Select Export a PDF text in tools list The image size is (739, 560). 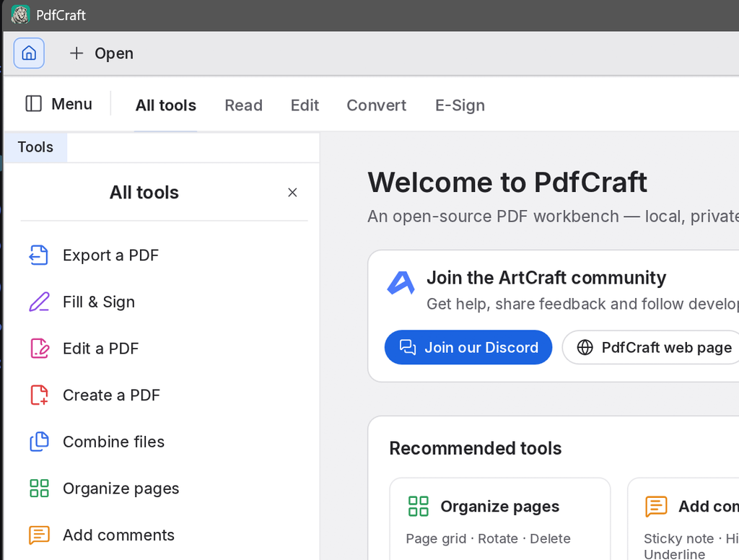110,255
